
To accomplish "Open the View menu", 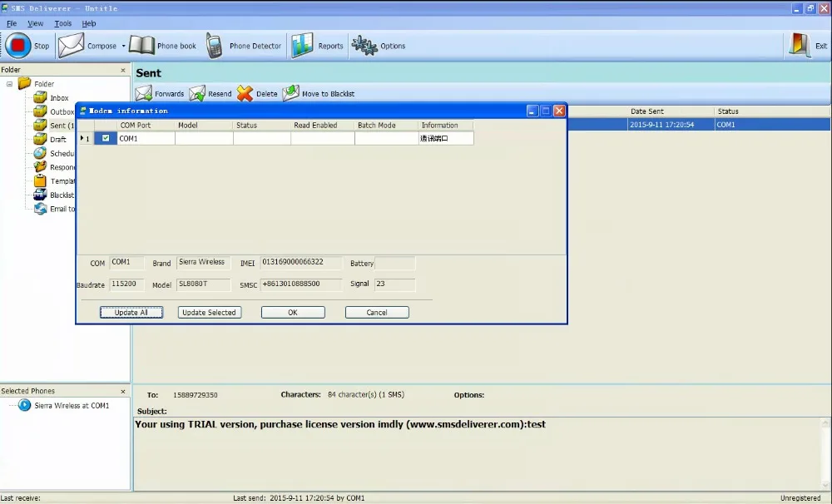I will [x=36, y=23].
